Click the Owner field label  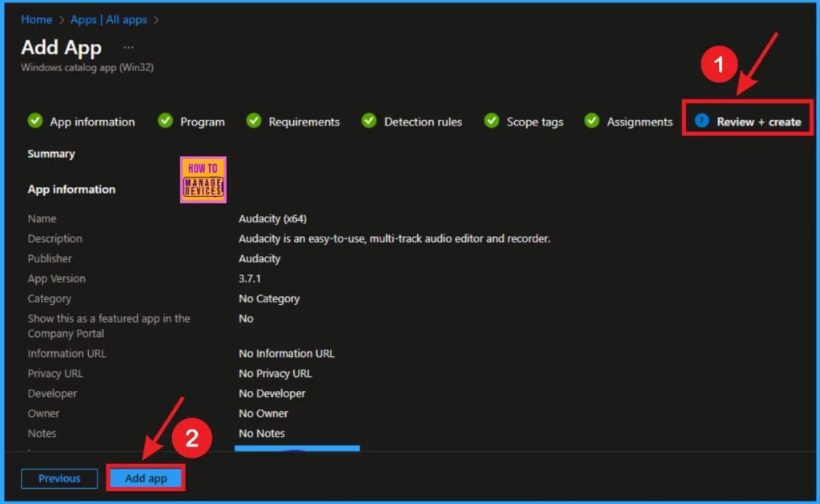[x=43, y=413]
